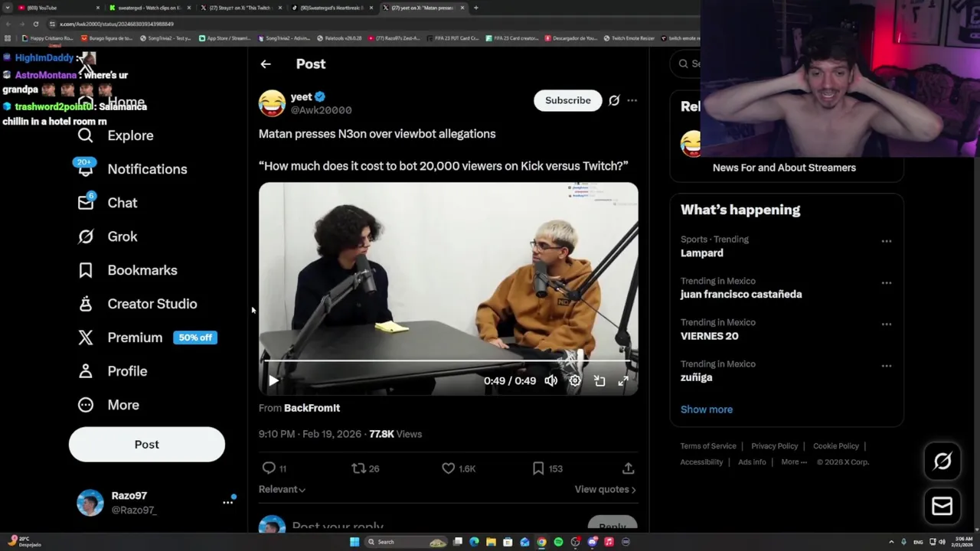Click the @Awk20000 handle
980x551 pixels.
321,110
